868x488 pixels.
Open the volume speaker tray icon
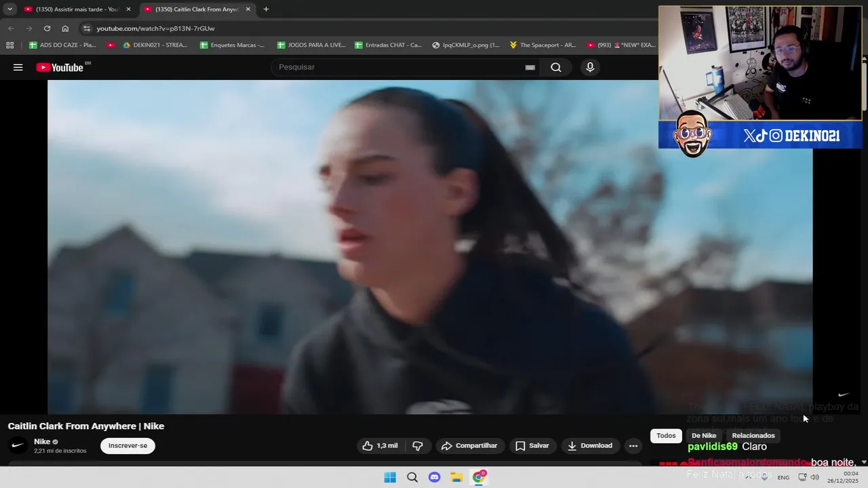814,477
